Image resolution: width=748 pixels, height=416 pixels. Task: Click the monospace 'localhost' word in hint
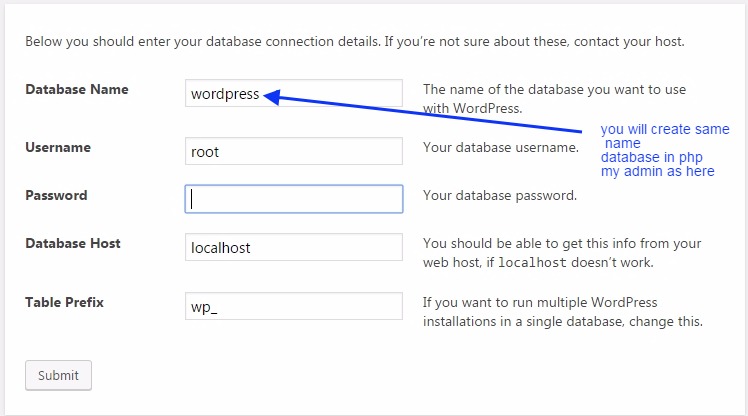[533, 263]
